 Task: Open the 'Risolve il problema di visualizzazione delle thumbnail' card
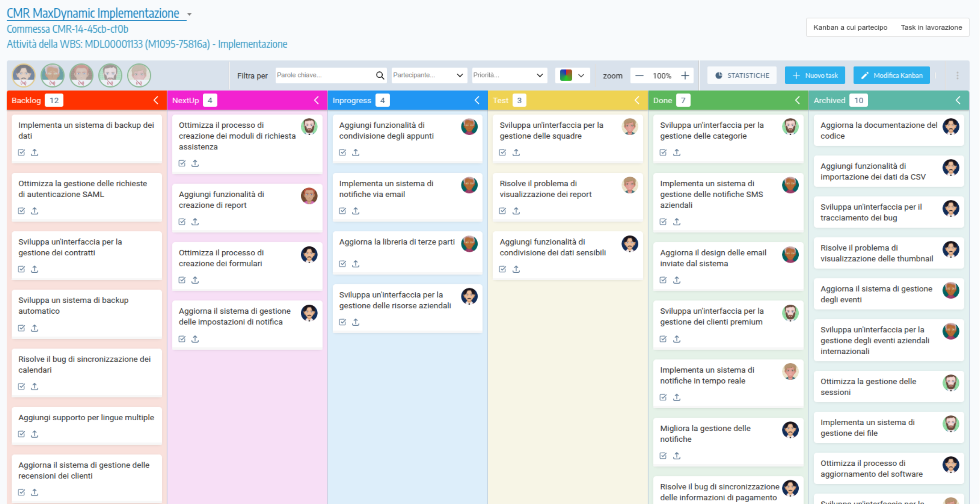[889, 253]
